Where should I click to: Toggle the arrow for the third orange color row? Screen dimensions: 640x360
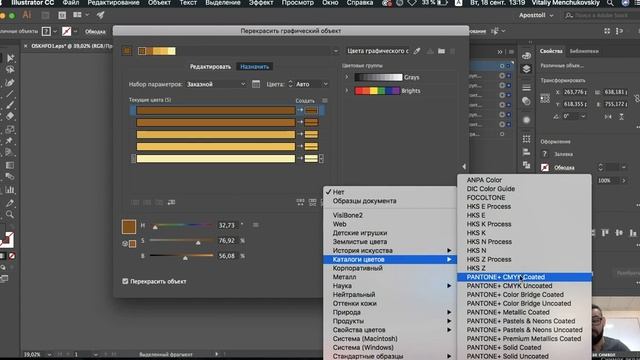coord(300,134)
